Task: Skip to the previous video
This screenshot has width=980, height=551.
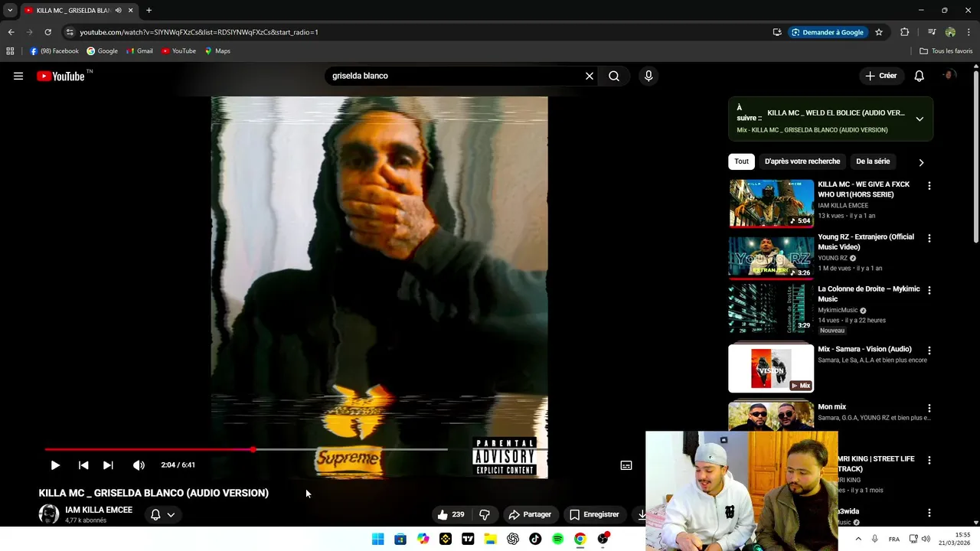Action: pos(83,465)
